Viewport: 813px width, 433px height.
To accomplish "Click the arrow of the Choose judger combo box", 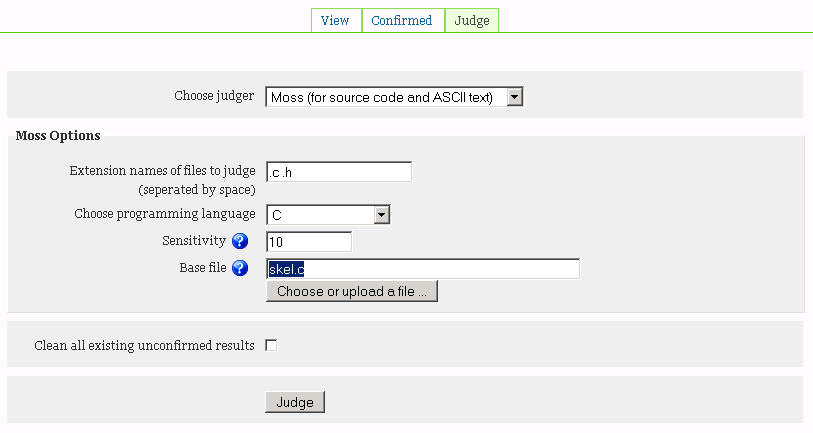I will [514, 97].
